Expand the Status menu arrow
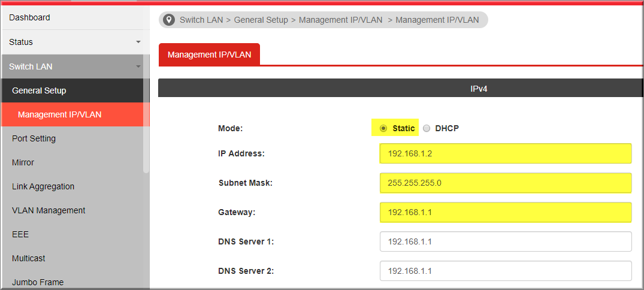Viewport: 644px width, 290px height. pyautogui.click(x=138, y=42)
